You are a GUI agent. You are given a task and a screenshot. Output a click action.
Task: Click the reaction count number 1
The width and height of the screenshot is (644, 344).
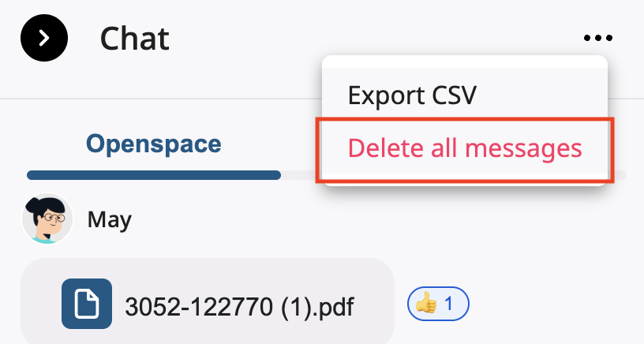click(x=449, y=302)
